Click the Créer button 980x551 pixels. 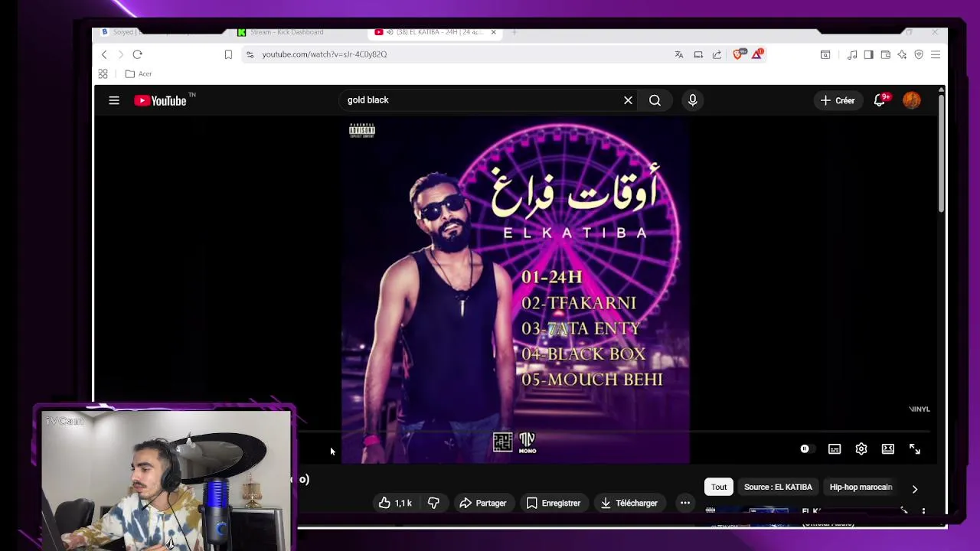837,100
